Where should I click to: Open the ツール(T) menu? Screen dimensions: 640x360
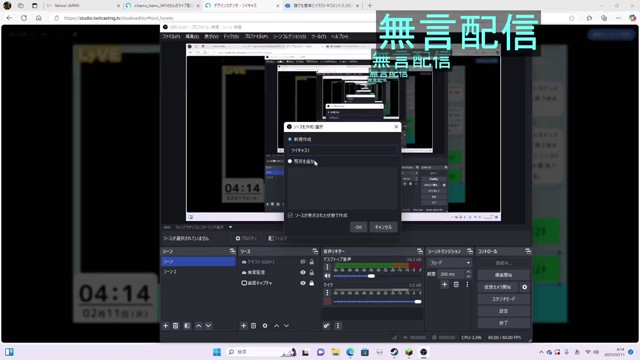click(318, 37)
